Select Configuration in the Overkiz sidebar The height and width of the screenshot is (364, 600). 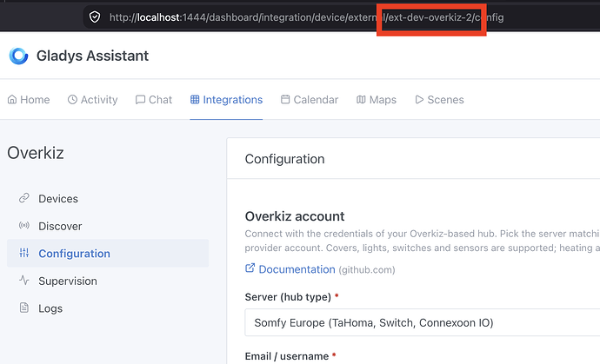[x=108, y=253]
